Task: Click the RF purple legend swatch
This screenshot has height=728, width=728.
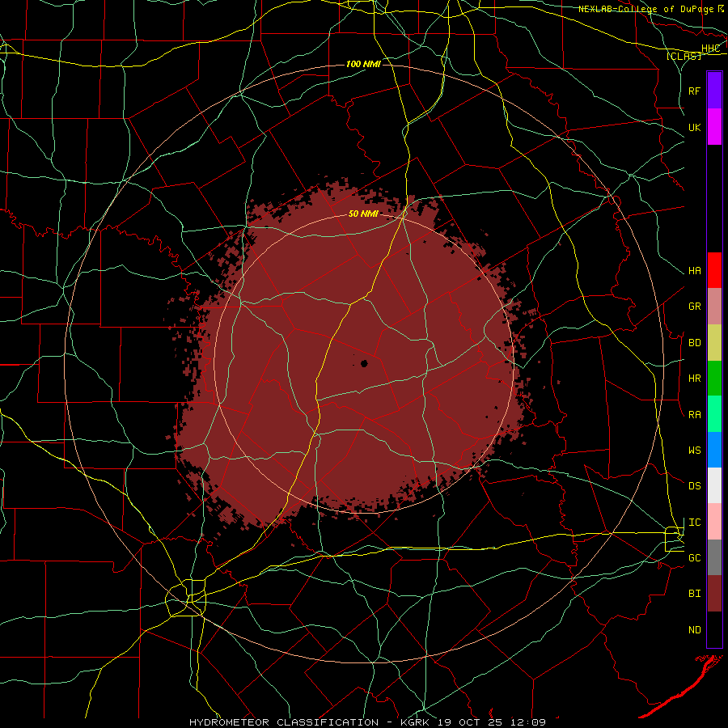Action: click(x=714, y=91)
